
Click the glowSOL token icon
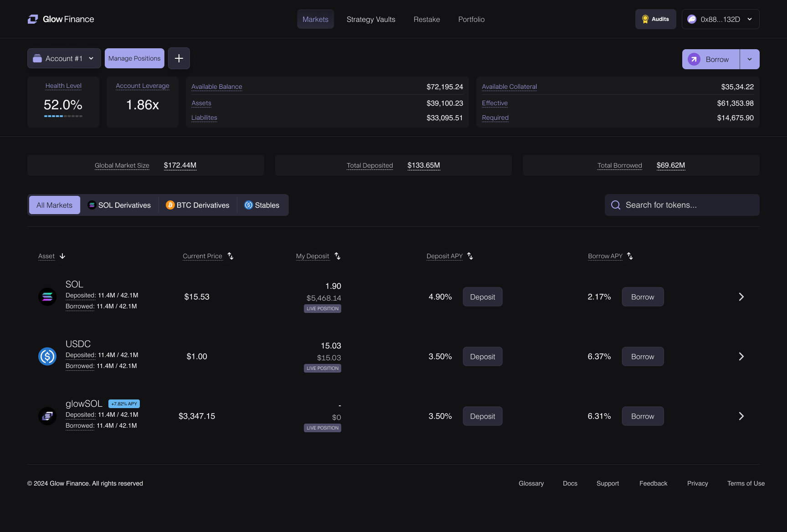[47, 416]
